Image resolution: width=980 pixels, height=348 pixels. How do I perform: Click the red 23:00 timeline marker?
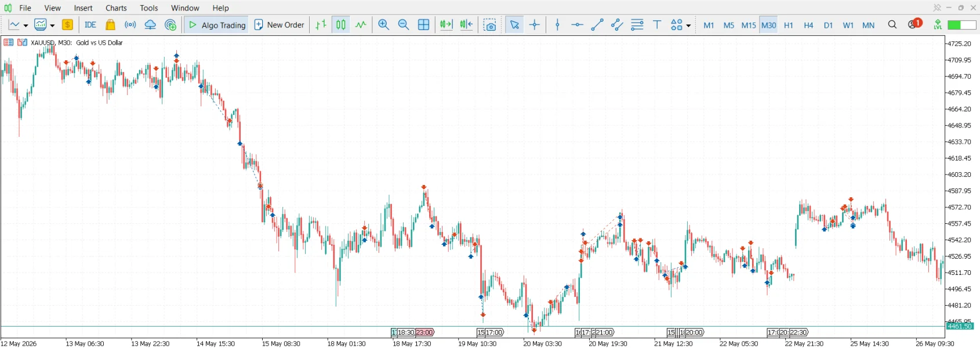[x=424, y=332]
